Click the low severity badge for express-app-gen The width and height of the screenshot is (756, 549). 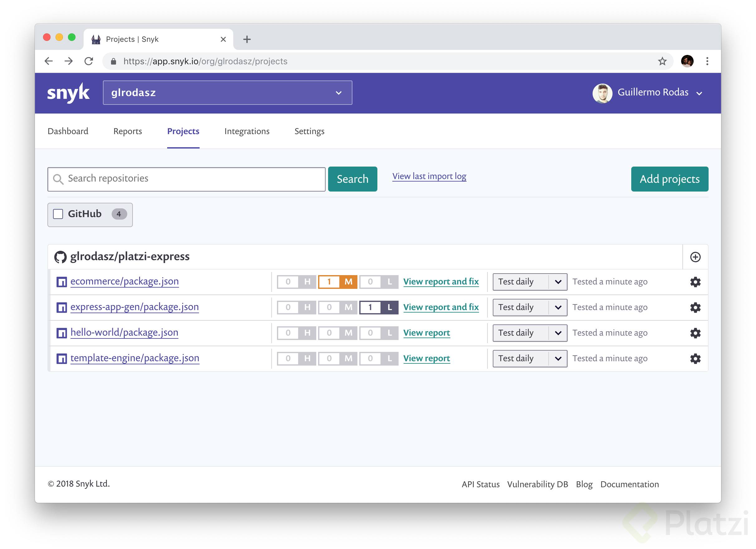pyautogui.click(x=379, y=307)
